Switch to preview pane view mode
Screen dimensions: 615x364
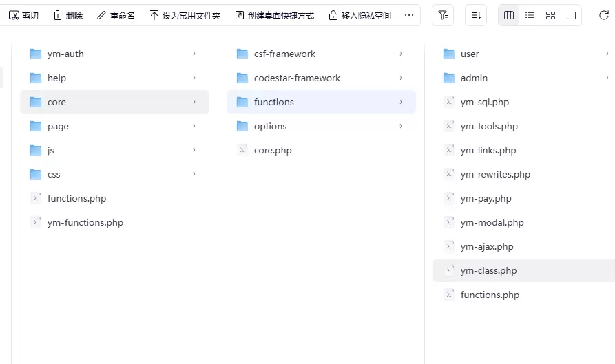(571, 15)
